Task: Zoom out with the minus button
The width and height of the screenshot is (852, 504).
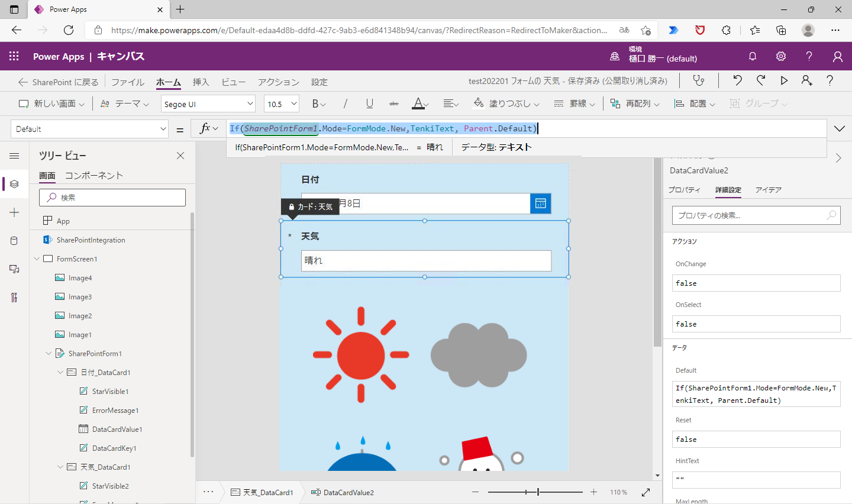Action: click(x=475, y=492)
